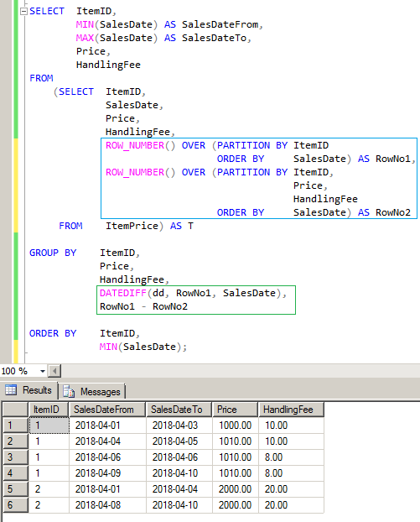This screenshot has height=522, width=420.
Task: Switch to the Results tab
Action: (29, 390)
